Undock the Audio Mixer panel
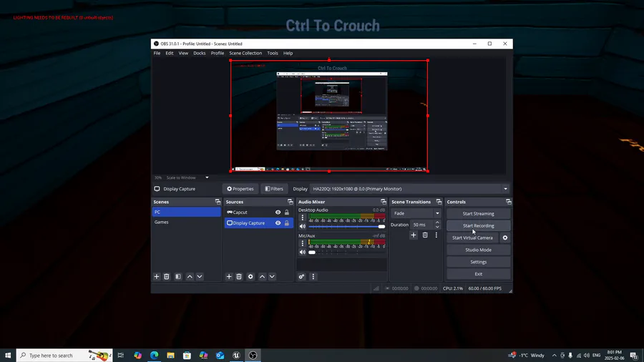Screen dimensions: 644x362 click(384, 202)
